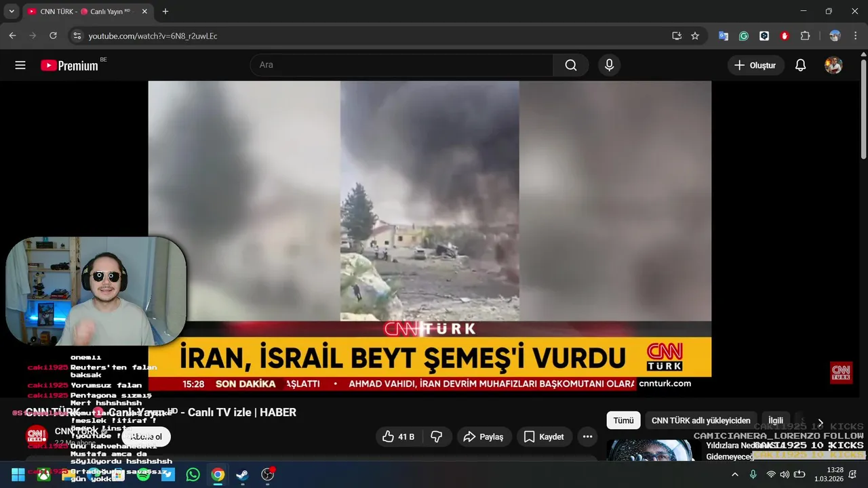Open the recommended video thumbnail
Viewport: 868px width, 488px height.
pos(654,451)
